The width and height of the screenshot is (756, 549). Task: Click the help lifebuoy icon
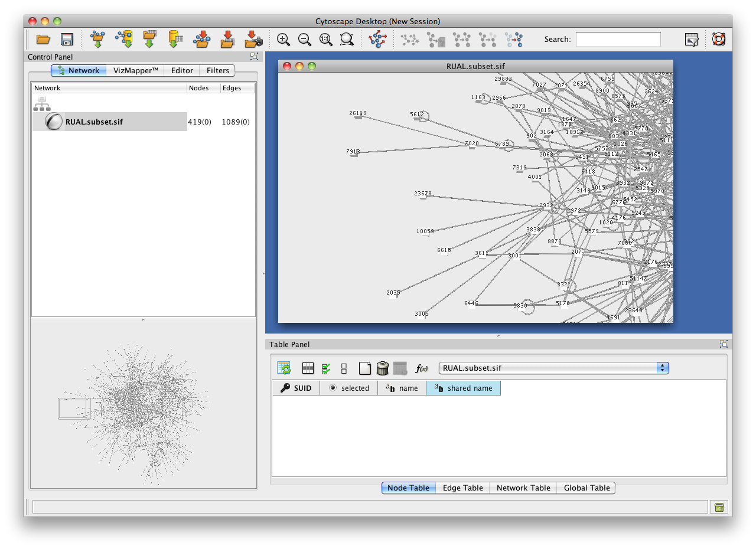718,40
